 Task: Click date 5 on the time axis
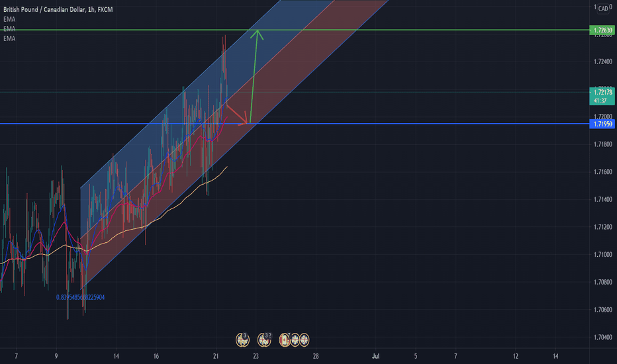tap(416, 356)
